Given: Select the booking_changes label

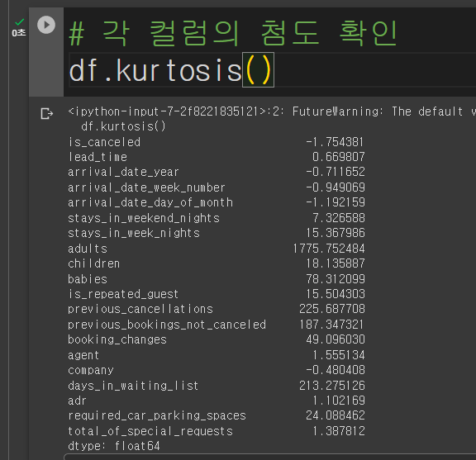Looking at the screenshot, I should click(117, 340).
